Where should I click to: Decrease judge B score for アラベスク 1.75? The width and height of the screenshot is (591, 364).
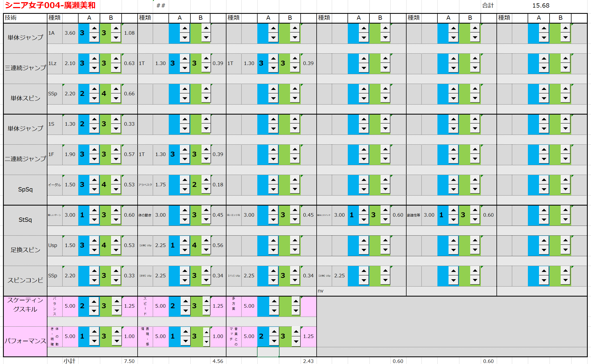[206, 189]
